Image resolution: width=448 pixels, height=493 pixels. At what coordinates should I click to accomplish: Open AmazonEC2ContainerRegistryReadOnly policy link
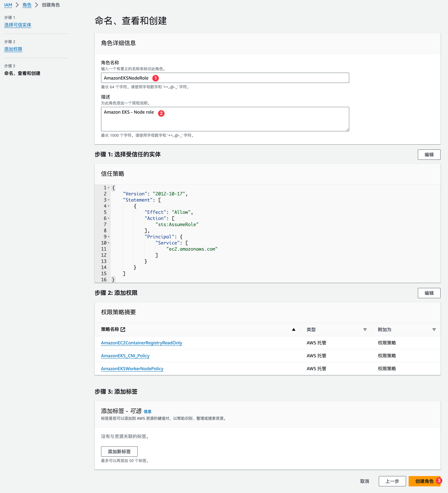coord(142,343)
